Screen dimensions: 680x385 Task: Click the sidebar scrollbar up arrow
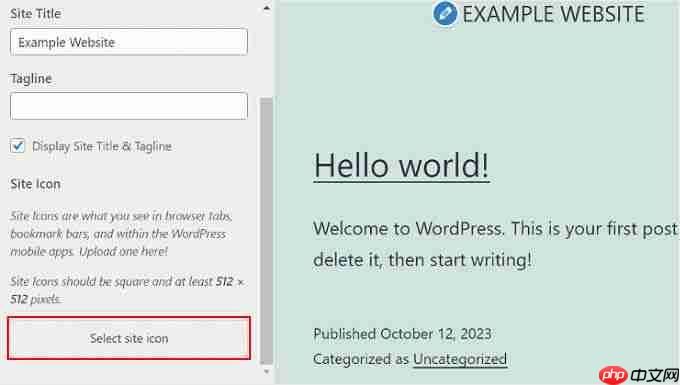(267, 8)
